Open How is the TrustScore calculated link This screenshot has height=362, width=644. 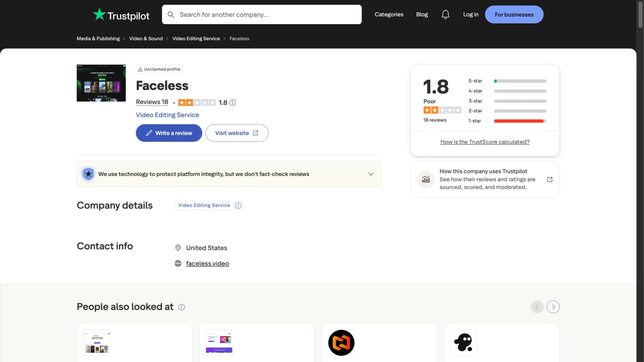485,142
